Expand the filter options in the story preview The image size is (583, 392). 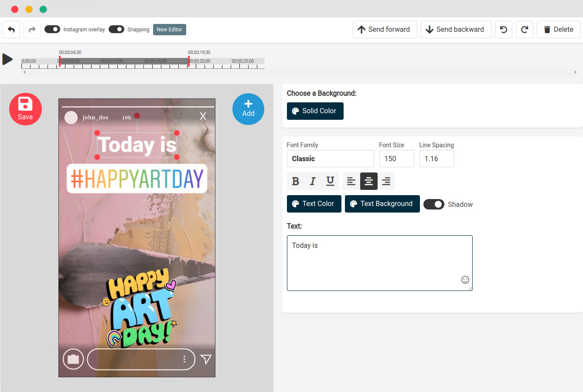point(205,359)
